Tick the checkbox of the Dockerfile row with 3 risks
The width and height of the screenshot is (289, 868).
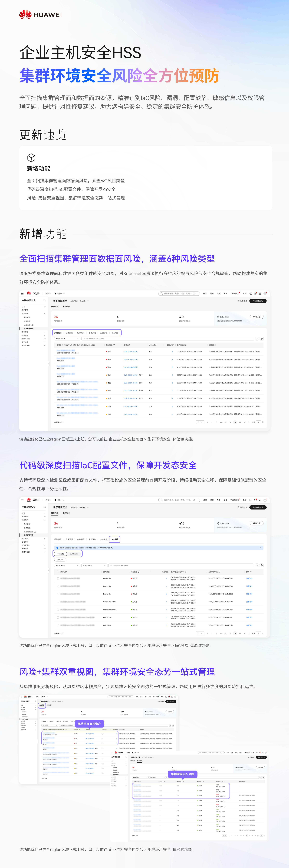(58, 586)
